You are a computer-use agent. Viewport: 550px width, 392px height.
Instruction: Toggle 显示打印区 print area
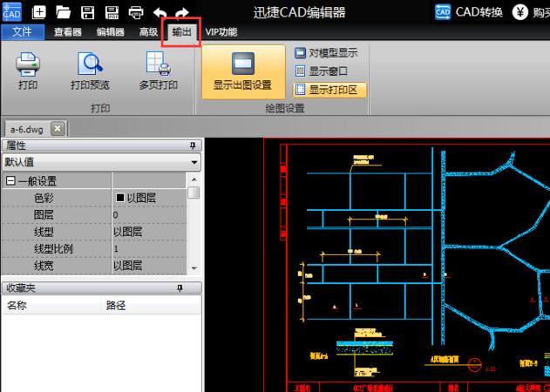(329, 90)
